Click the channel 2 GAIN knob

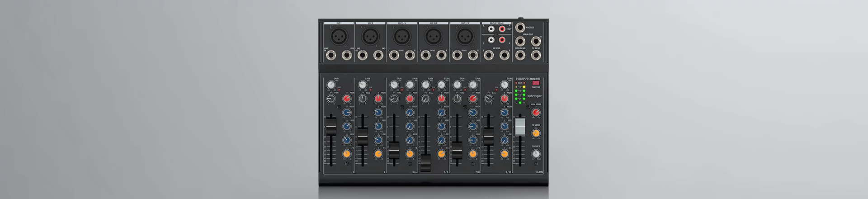[x=363, y=85]
